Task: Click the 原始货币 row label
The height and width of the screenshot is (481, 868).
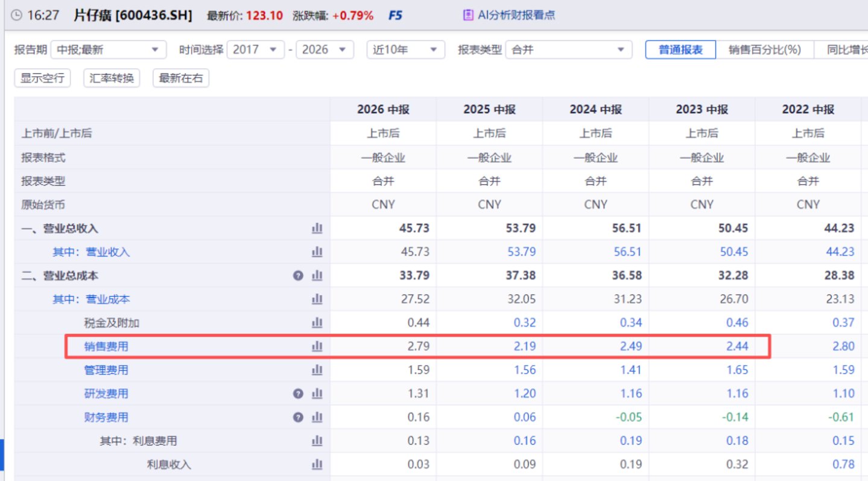Action: pyautogui.click(x=43, y=205)
